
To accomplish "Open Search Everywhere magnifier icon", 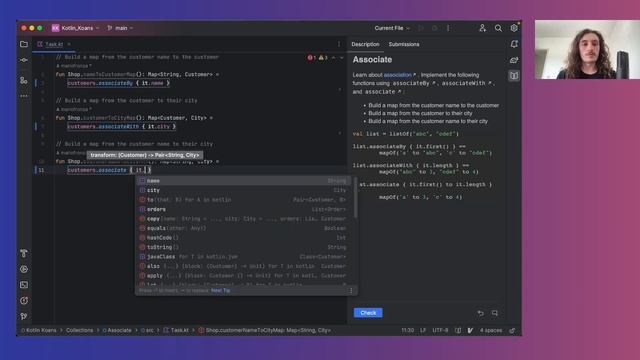I will coord(498,28).
